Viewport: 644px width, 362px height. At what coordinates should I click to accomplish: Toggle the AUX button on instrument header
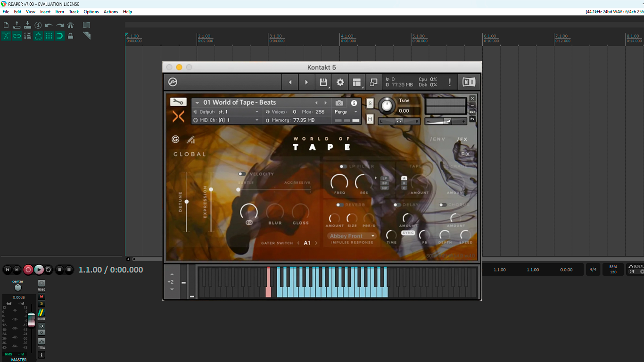(472, 112)
